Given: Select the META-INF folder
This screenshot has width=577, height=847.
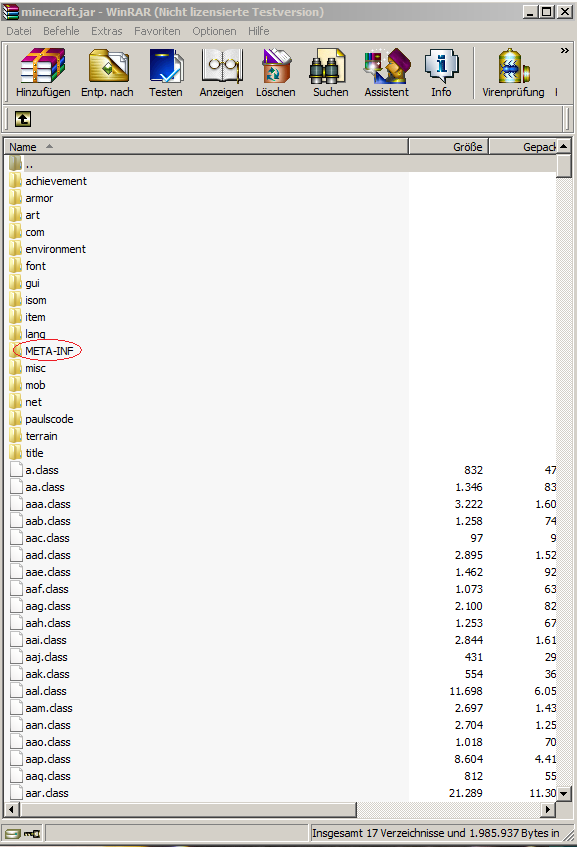Looking at the screenshot, I should pos(49,351).
